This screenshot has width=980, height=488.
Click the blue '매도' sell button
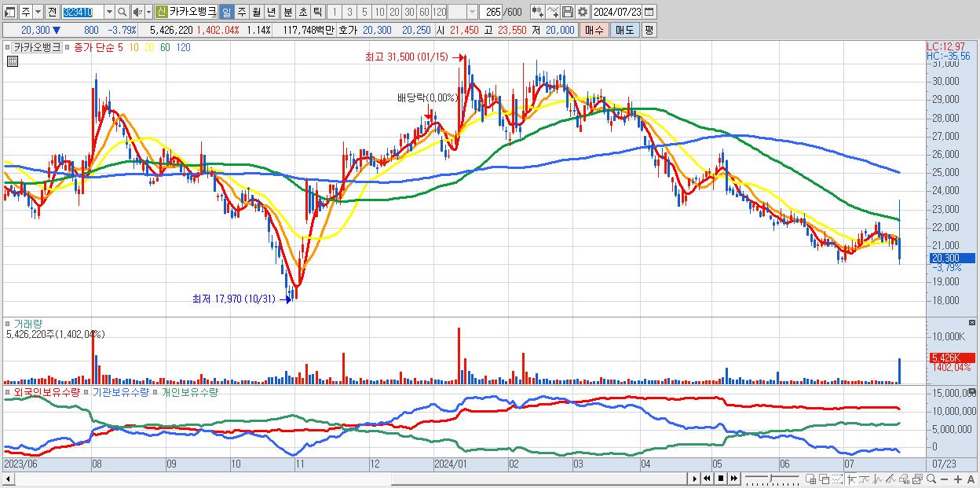[x=624, y=30]
